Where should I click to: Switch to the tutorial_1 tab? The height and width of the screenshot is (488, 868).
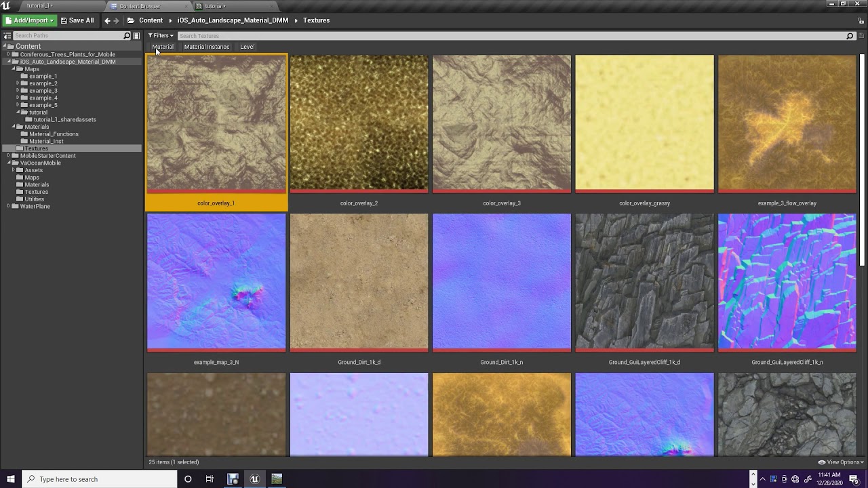point(40,5)
